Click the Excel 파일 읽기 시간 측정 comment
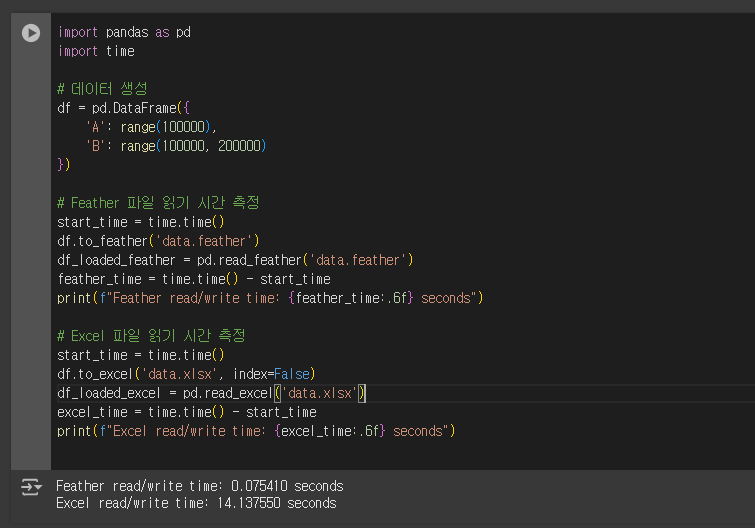The image size is (755, 528). click(x=151, y=335)
